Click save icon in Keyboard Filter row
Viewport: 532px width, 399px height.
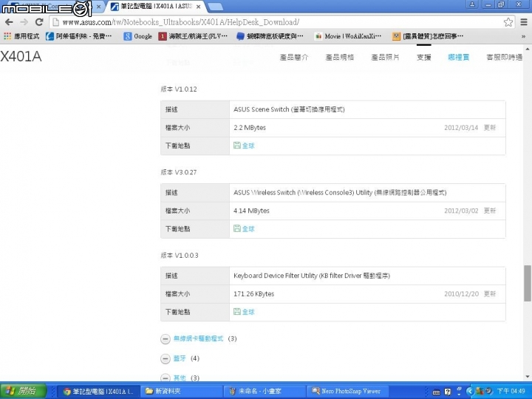click(237, 312)
